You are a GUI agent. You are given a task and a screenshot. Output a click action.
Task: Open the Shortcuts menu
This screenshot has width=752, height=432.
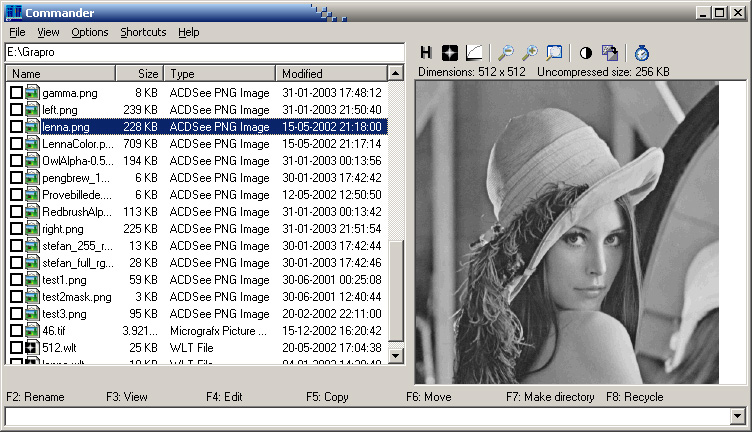[x=143, y=32]
